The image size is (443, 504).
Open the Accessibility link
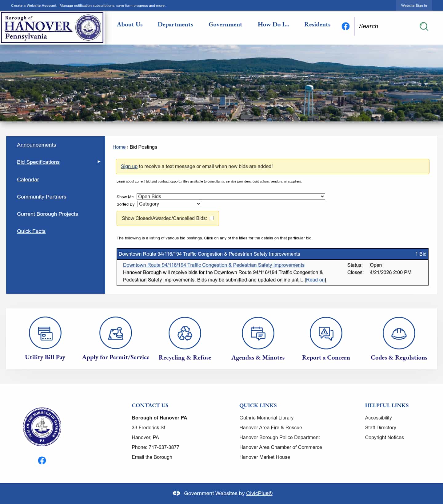[378, 418]
